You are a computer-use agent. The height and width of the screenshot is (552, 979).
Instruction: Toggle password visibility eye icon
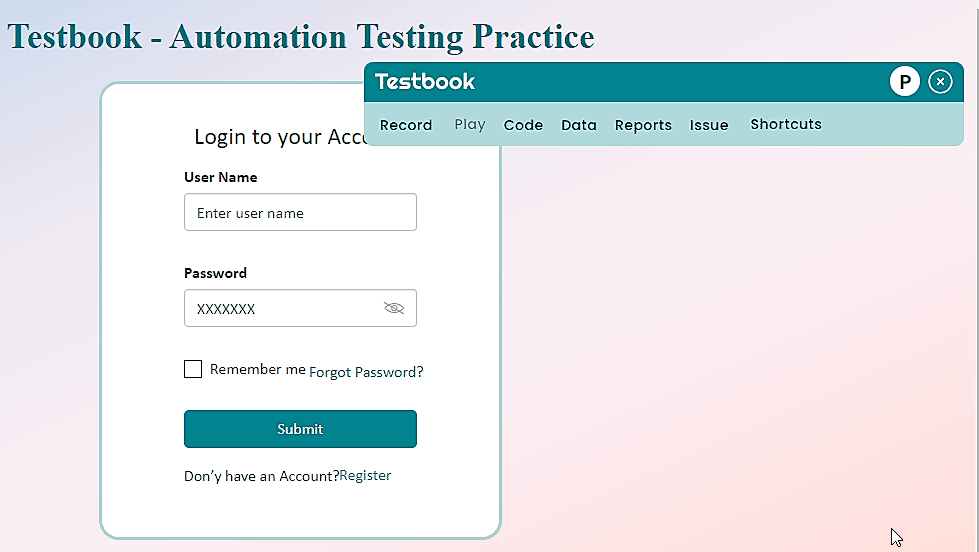(x=394, y=308)
